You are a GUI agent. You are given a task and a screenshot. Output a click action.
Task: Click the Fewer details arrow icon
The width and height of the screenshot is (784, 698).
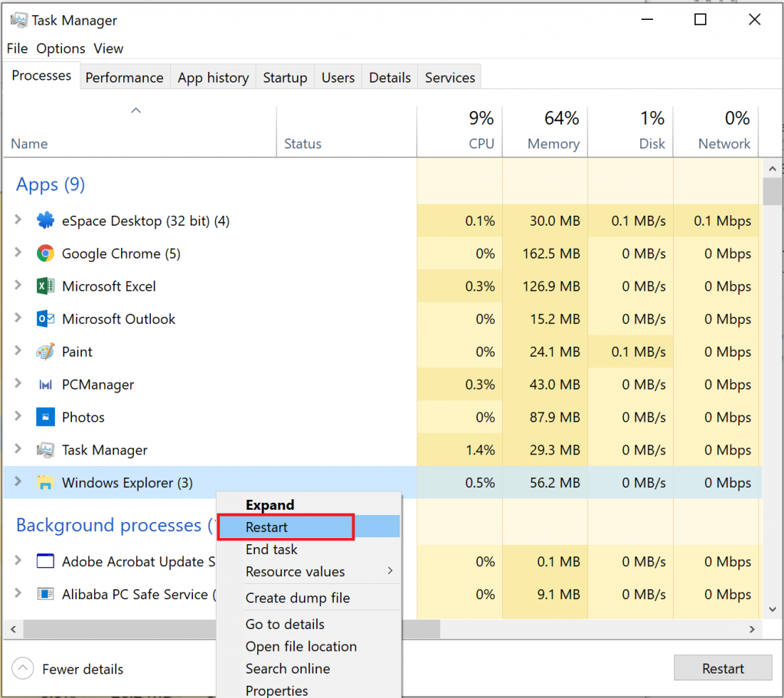click(x=22, y=668)
